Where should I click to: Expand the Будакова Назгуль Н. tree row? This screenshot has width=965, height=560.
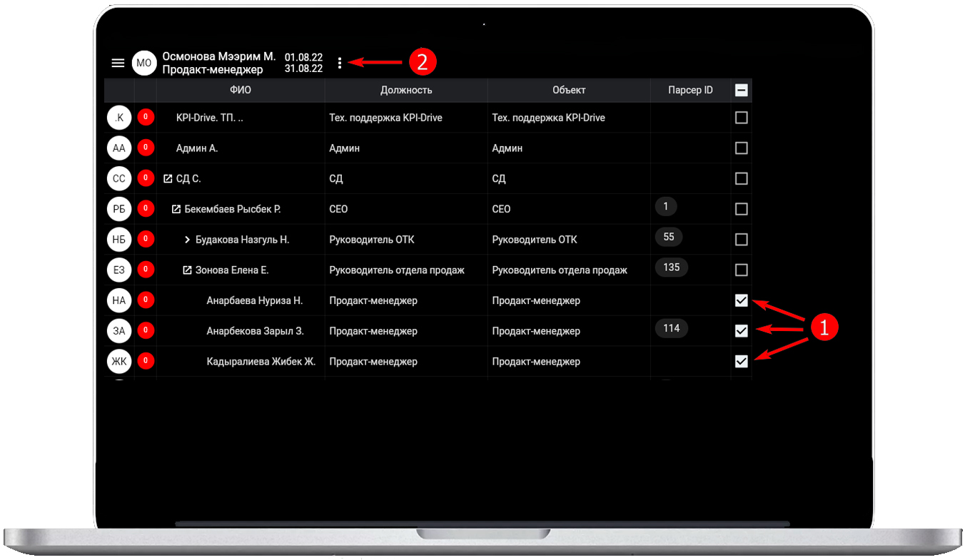tap(187, 240)
